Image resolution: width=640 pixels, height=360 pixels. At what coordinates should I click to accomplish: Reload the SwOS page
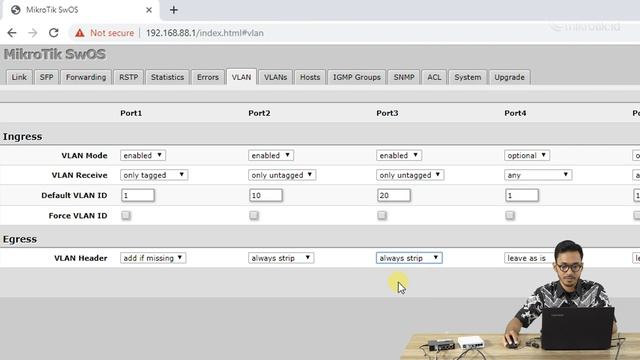point(53,33)
